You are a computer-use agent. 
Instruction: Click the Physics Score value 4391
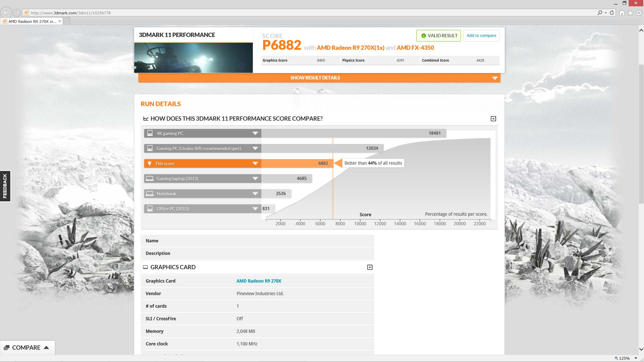tap(400, 60)
